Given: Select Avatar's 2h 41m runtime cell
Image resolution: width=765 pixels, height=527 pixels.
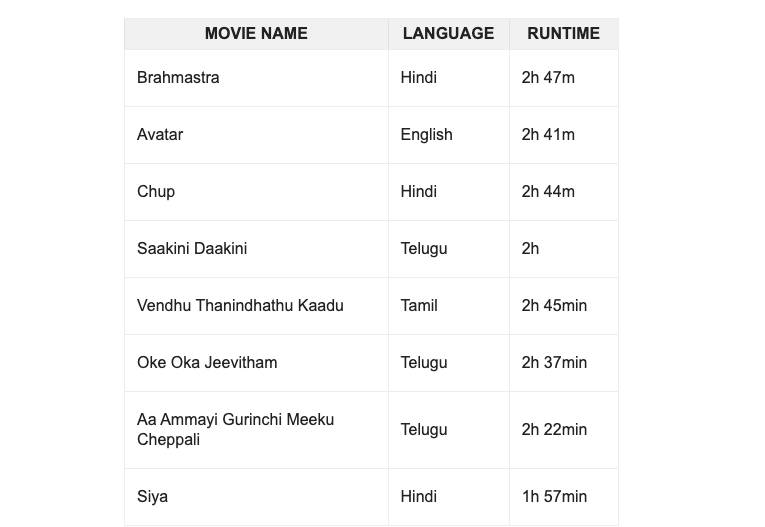Looking at the screenshot, I should pyautogui.click(x=548, y=134).
